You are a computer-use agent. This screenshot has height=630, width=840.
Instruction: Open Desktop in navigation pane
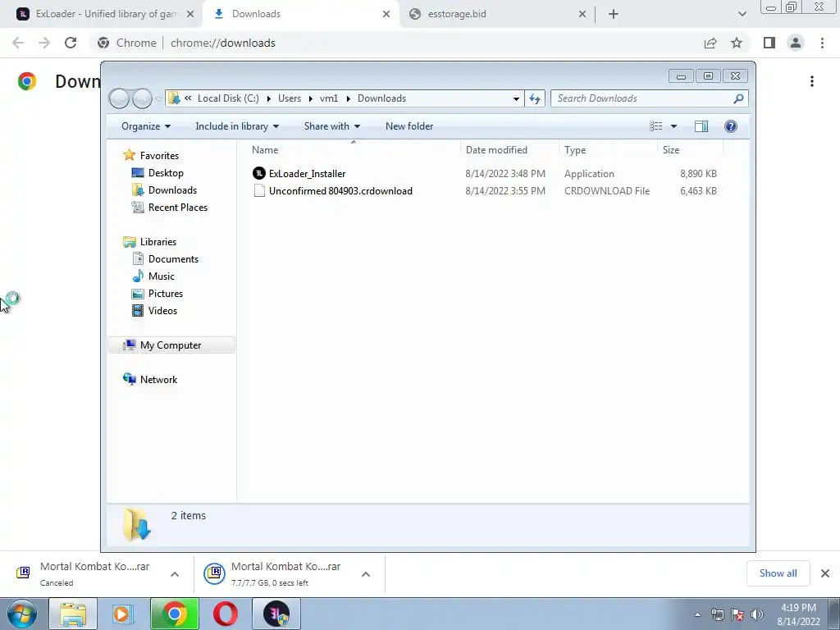[166, 173]
